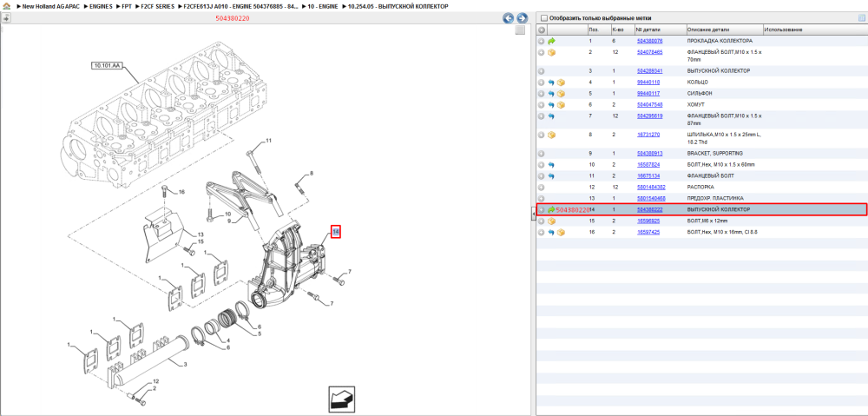Select callout 16 in the diagram

(x=181, y=192)
